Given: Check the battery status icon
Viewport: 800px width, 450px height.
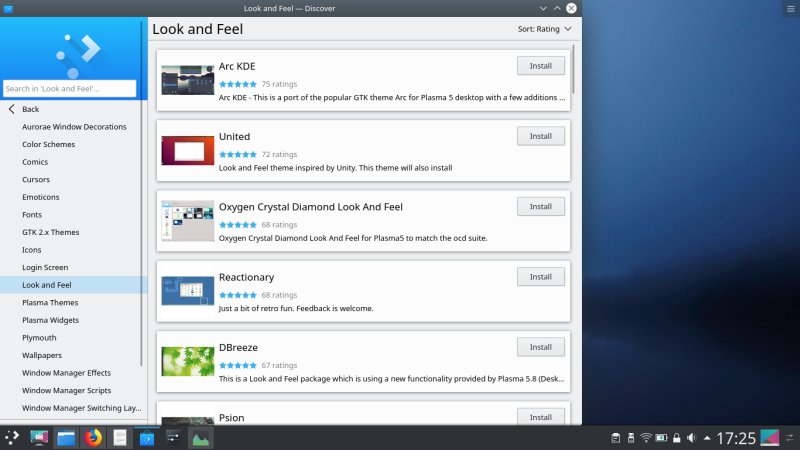Looking at the screenshot, I should pyautogui.click(x=661, y=438).
